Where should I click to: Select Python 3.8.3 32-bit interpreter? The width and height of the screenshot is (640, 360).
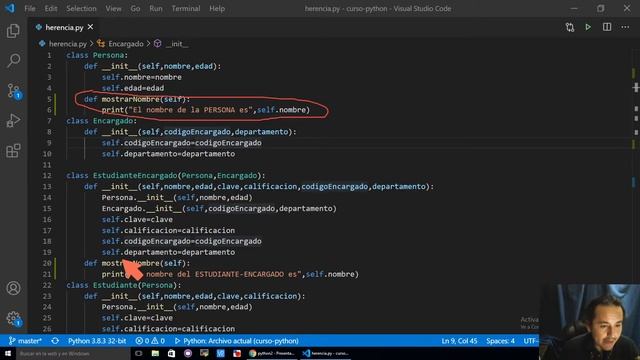(97, 341)
